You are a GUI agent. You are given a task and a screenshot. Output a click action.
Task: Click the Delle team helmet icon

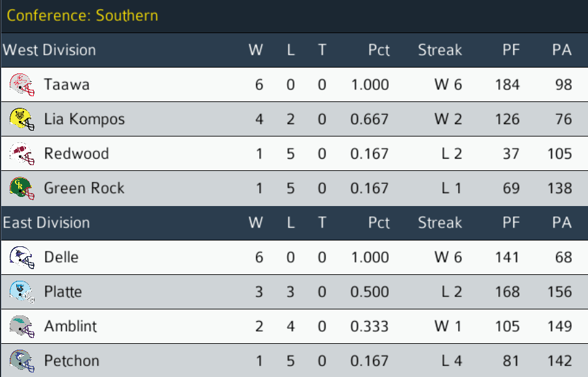[21, 257]
